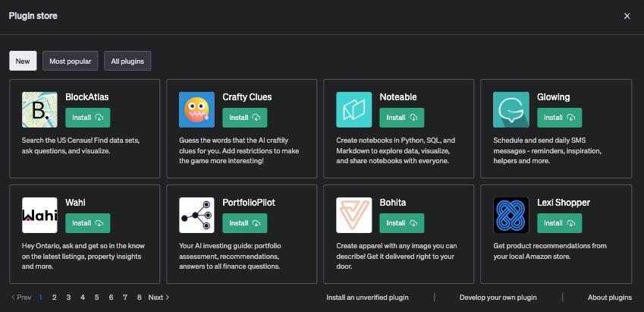
Task: Open Install an unverified plugin link
Action: [367, 298]
